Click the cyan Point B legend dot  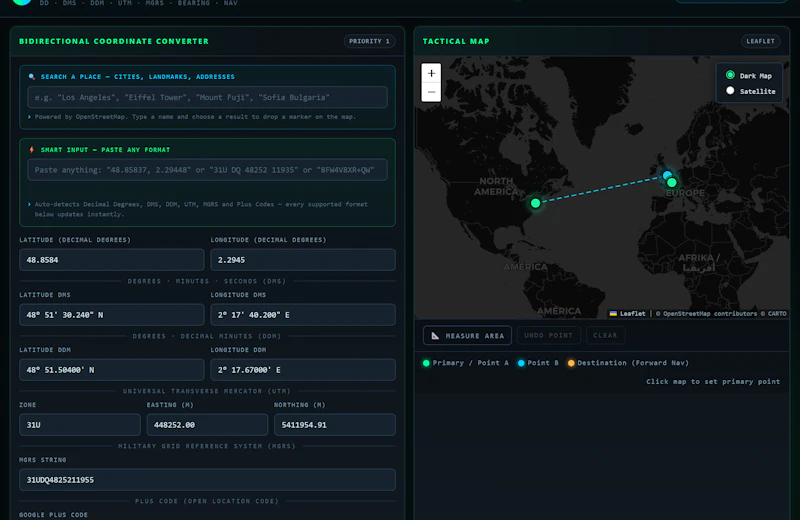tap(521, 363)
